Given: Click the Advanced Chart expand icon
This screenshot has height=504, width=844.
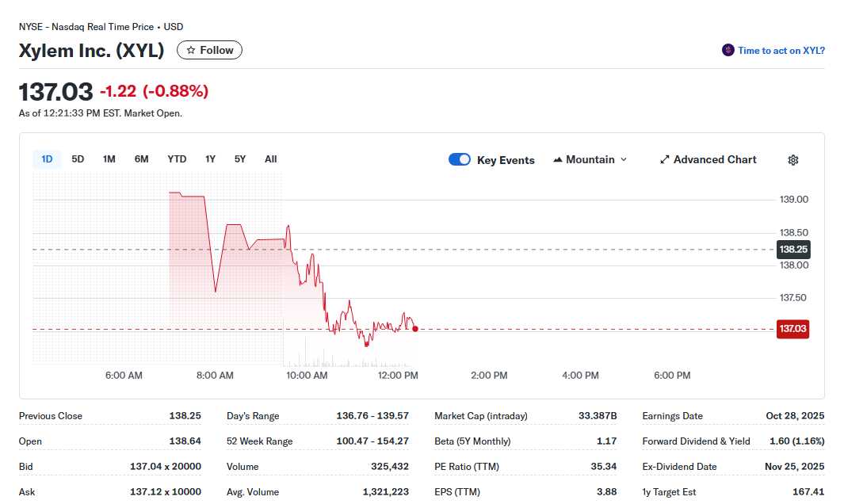Looking at the screenshot, I should (x=664, y=159).
